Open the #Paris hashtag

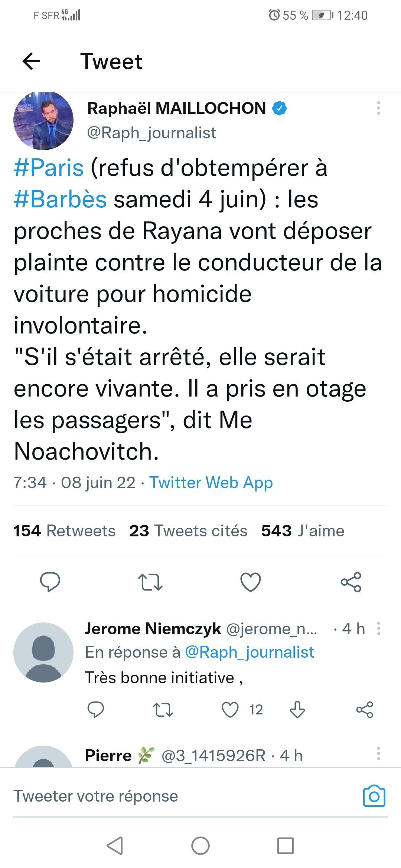click(x=49, y=168)
